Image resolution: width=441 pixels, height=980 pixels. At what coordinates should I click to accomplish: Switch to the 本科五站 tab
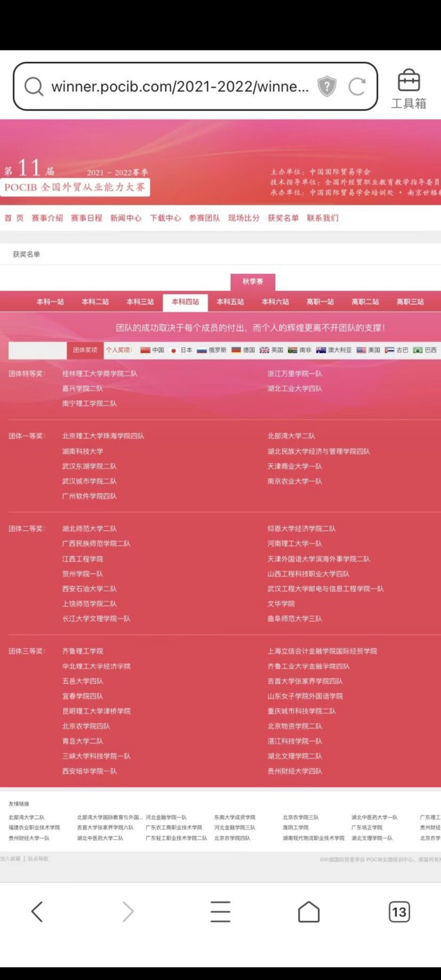(x=230, y=302)
